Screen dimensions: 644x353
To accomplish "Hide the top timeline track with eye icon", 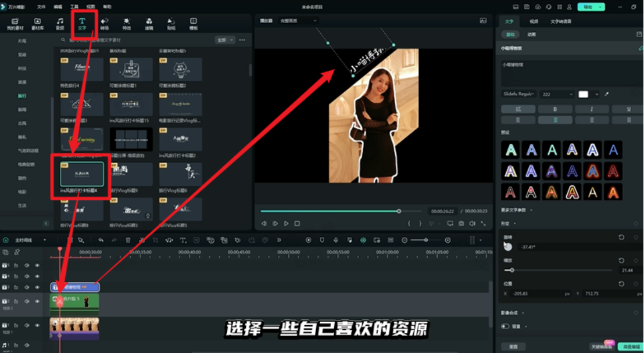I will [x=37, y=265].
